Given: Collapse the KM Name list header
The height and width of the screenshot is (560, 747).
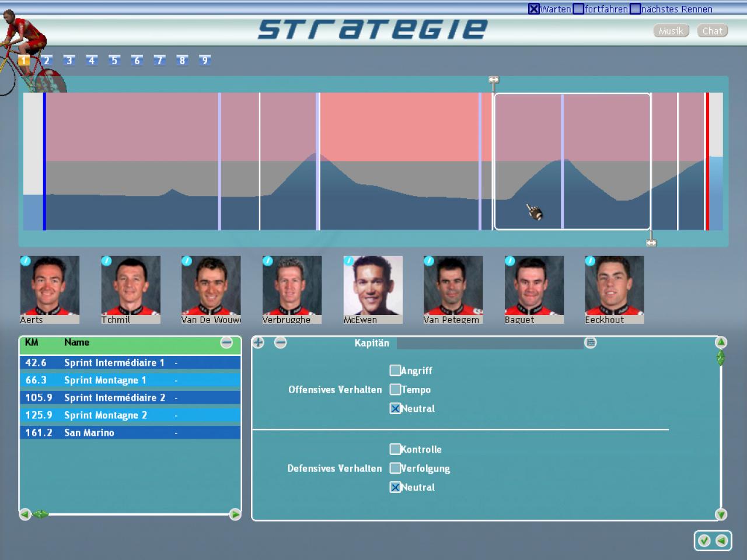Looking at the screenshot, I should click(226, 343).
